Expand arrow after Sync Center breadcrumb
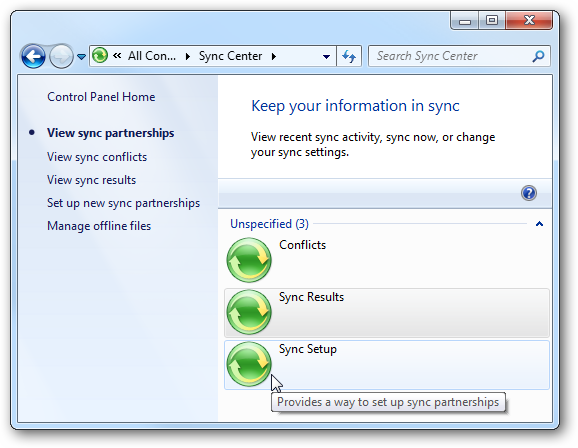Image resolution: width=578 pixels, height=448 pixels. [x=274, y=56]
